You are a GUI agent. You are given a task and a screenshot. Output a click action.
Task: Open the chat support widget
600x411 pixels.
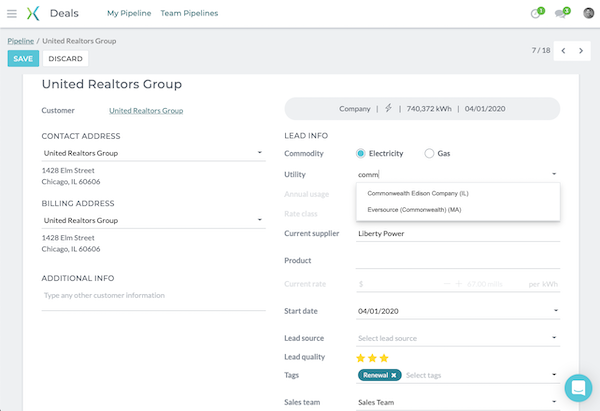click(x=578, y=388)
